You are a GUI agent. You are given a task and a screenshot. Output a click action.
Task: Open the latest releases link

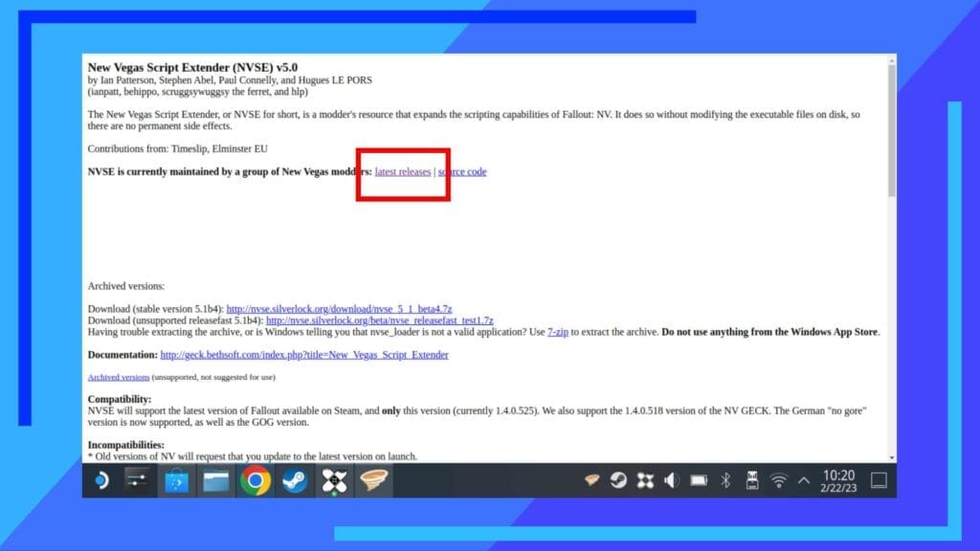(403, 172)
